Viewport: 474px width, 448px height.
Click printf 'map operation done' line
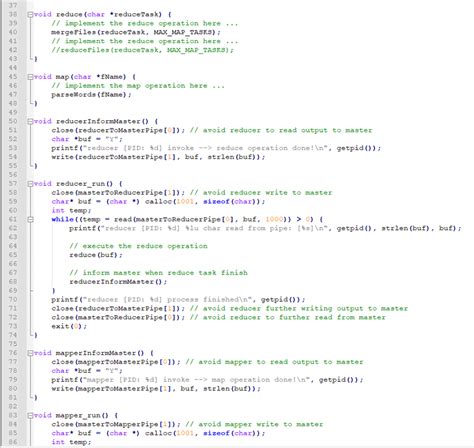click(x=207, y=380)
